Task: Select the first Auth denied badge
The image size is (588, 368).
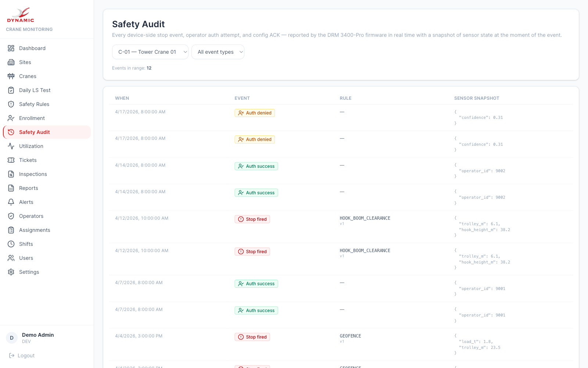Action: [255, 113]
